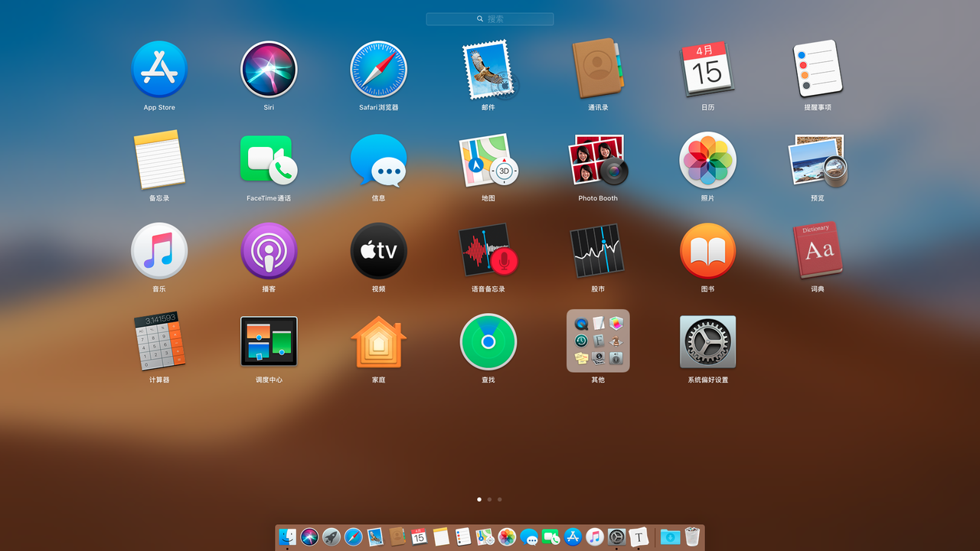Open the 视频 Apple TV app
Image resolution: width=980 pixels, height=551 pixels.
click(378, 251)
